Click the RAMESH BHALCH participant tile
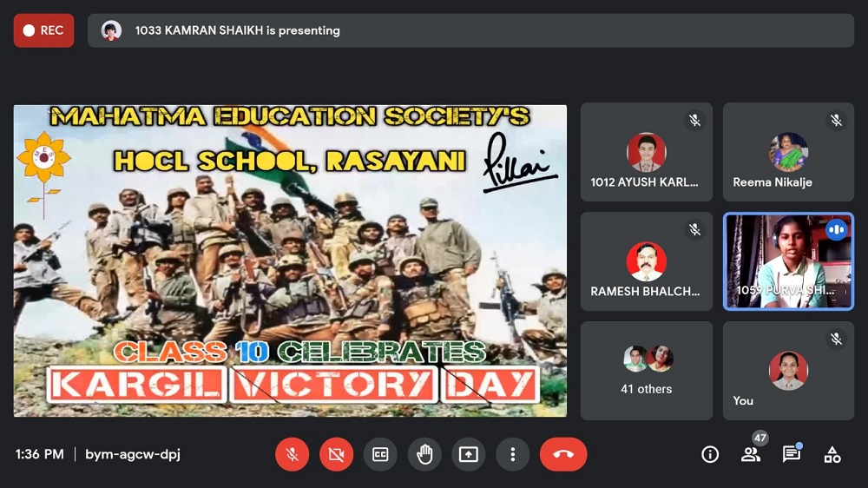Image resolution: width=868 pixels, height=488 pixels. point(646,261)
